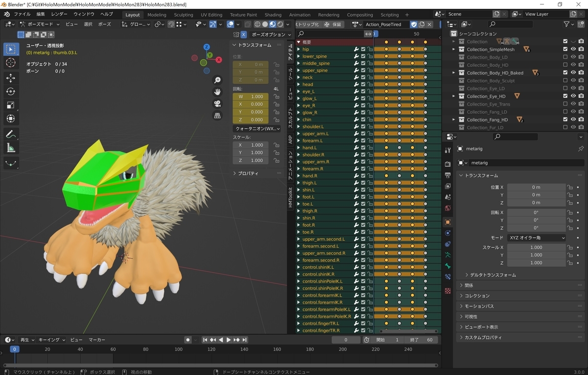The width and height of the screenshot is (588, 375).
Task: Open the Render menu
Action: 59,14
